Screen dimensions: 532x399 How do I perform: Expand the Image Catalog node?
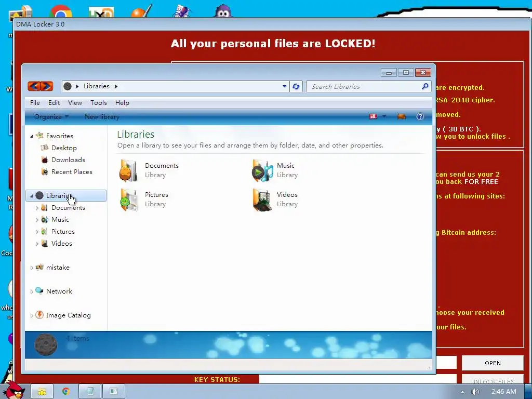click(32, 315)
